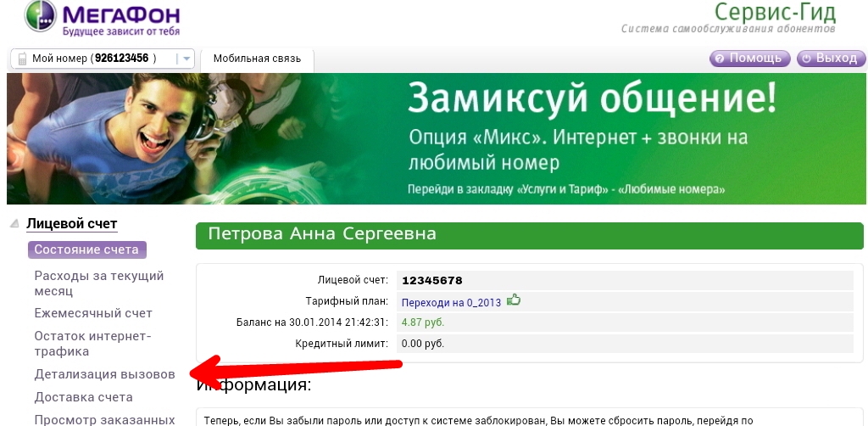Click the 4.87 руб. balance value

coord(423,322)
